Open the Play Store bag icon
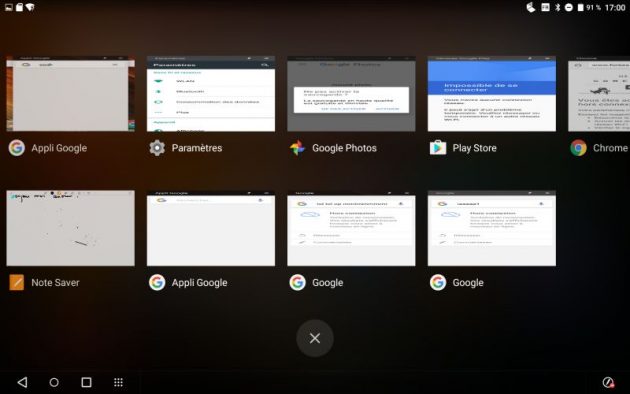This screenshot has height=394, width=630. click(438, 148)
